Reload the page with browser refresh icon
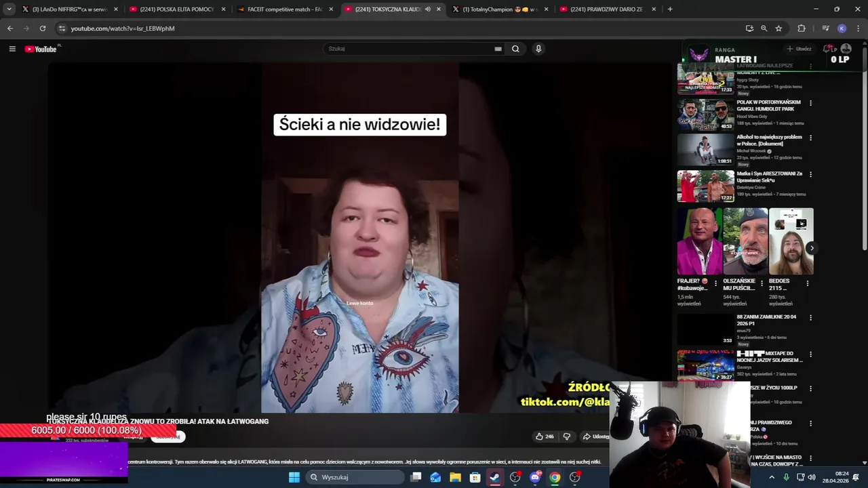The image size is (868, 488). (x=43, y=28)
